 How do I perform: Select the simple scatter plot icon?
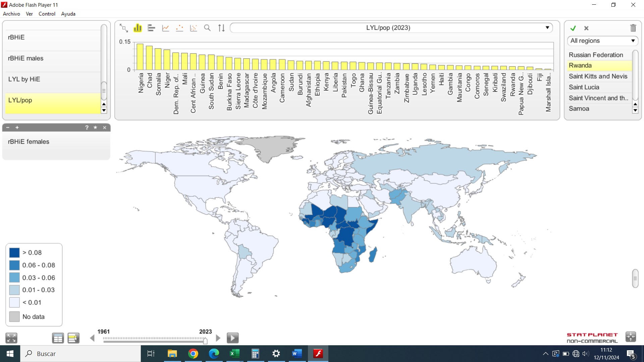pos(179,28)
